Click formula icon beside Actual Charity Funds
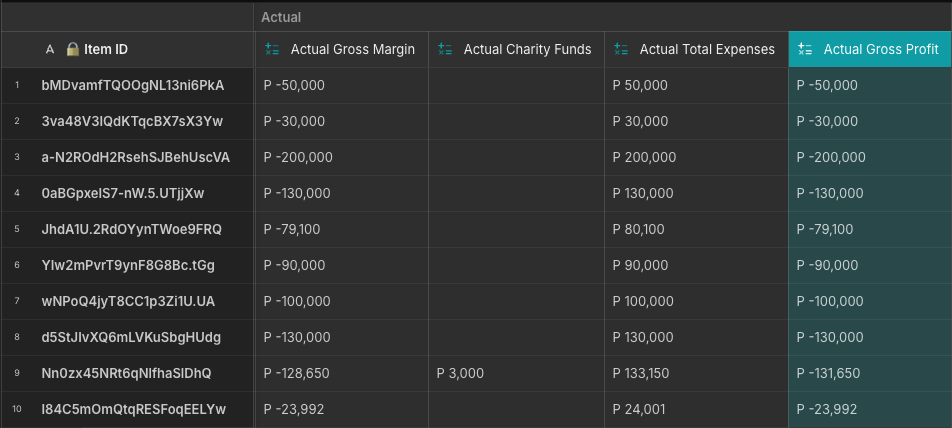This screenshot has width=952, height=428. pos(445,49)
